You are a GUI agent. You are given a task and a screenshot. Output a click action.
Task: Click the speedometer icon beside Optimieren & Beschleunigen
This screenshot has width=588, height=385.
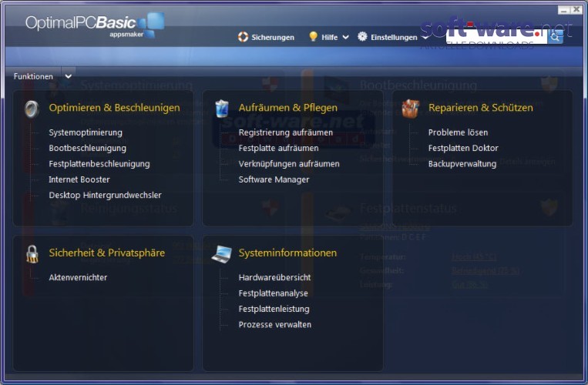(32, 109)
